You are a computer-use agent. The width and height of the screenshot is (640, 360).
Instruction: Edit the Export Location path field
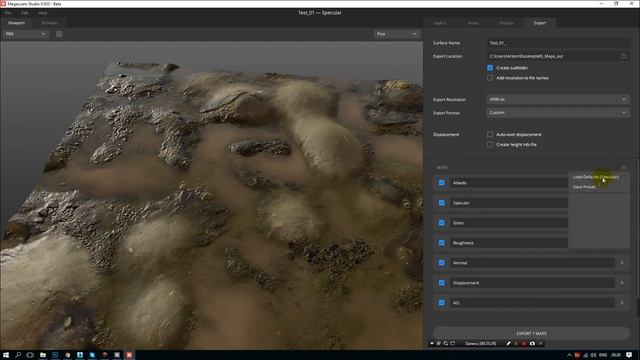pos(552,56)
